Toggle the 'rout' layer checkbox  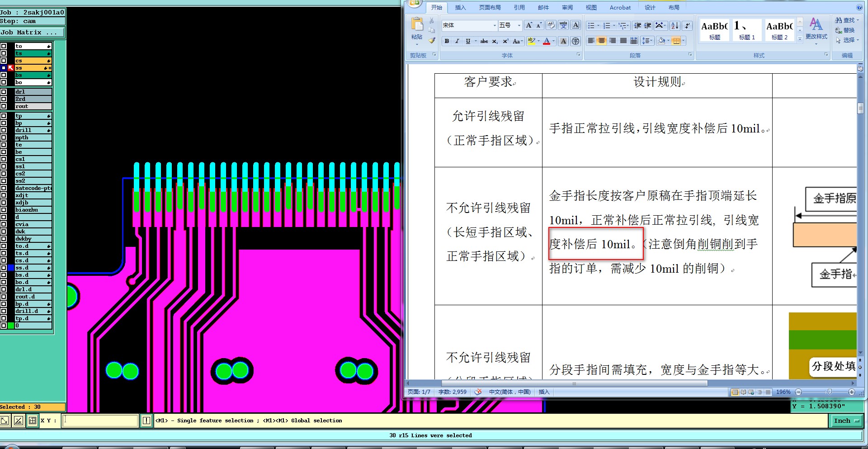pyautogui.click(x=4, y=106)
